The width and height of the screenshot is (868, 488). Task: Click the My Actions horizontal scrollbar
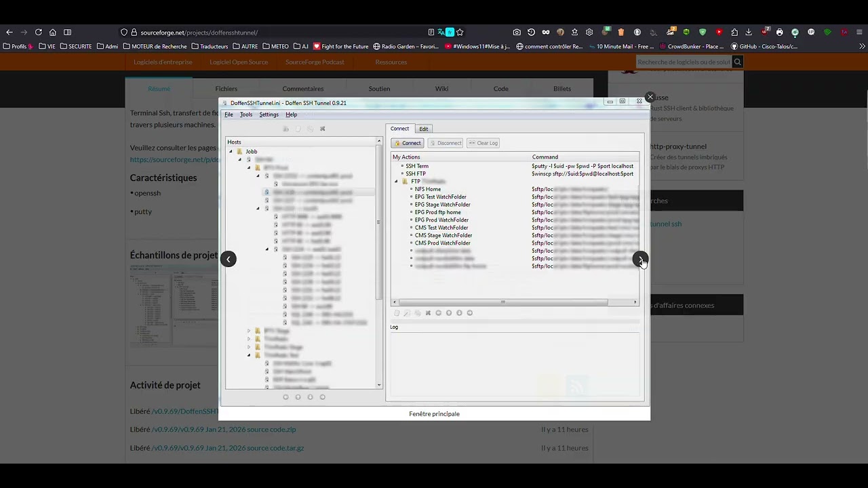(502, 302)
